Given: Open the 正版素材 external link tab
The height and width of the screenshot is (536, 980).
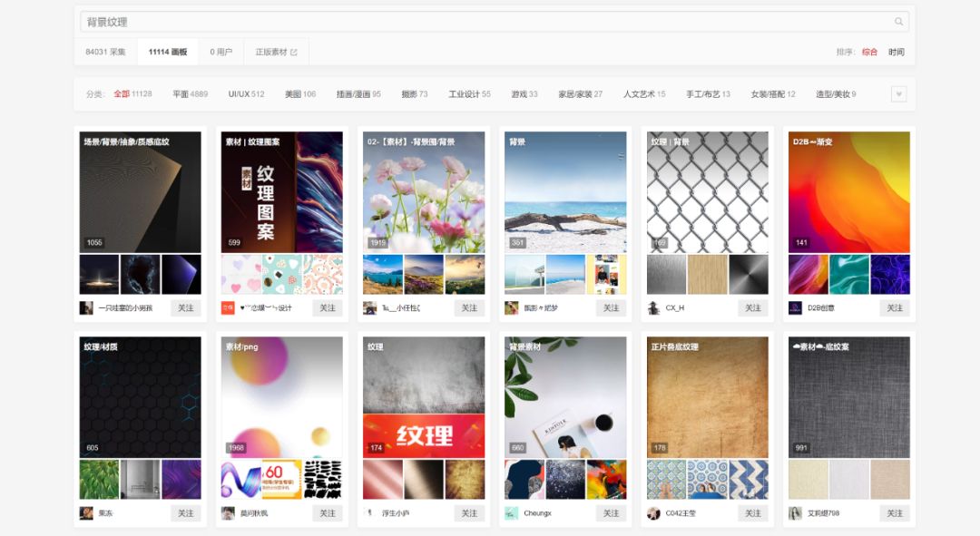Looking at the screenshot, I should pyautogui.click(x=276, y=52).
